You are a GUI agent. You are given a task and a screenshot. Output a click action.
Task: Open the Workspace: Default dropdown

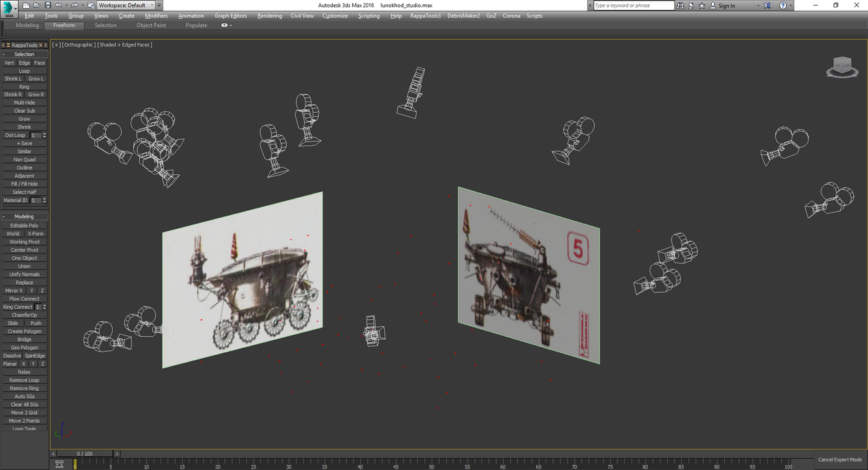(x=126, y=6)
